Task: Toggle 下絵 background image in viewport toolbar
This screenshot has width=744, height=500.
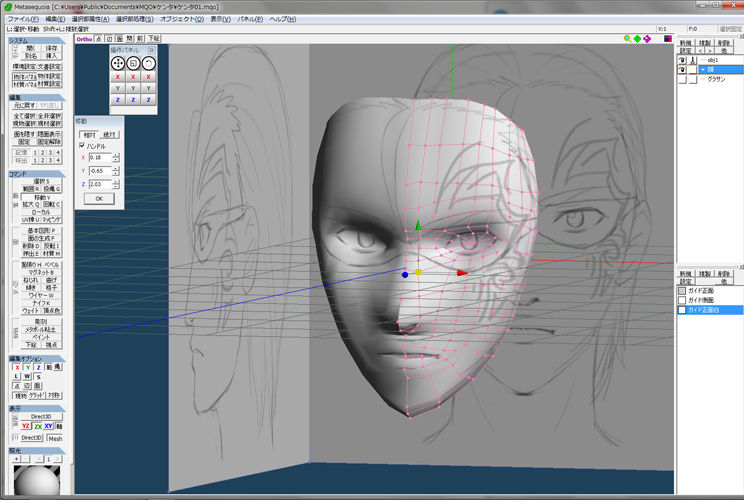Action: (154, 39)
